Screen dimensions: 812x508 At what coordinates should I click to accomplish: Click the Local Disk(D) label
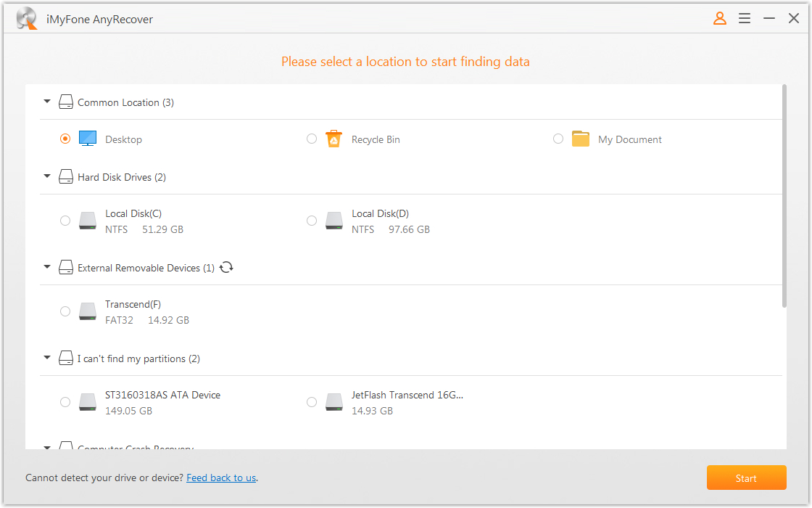[380, 213]
